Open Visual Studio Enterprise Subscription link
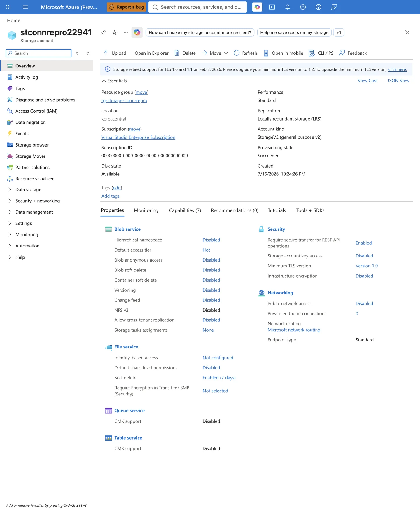This screenshot has height=509, width=420. click(138, 137)
